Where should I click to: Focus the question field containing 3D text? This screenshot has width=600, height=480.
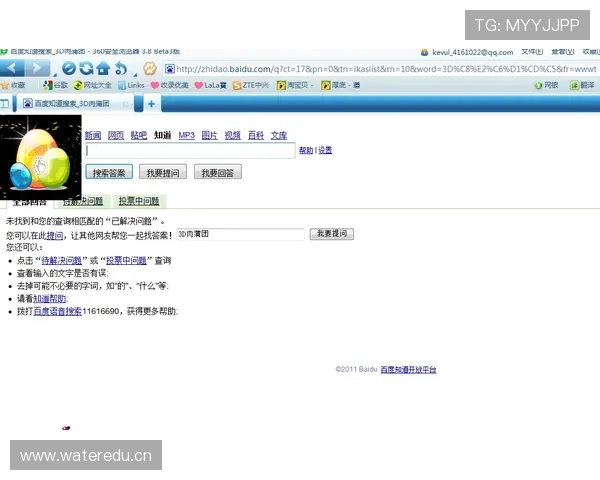(x=240, y=234)
